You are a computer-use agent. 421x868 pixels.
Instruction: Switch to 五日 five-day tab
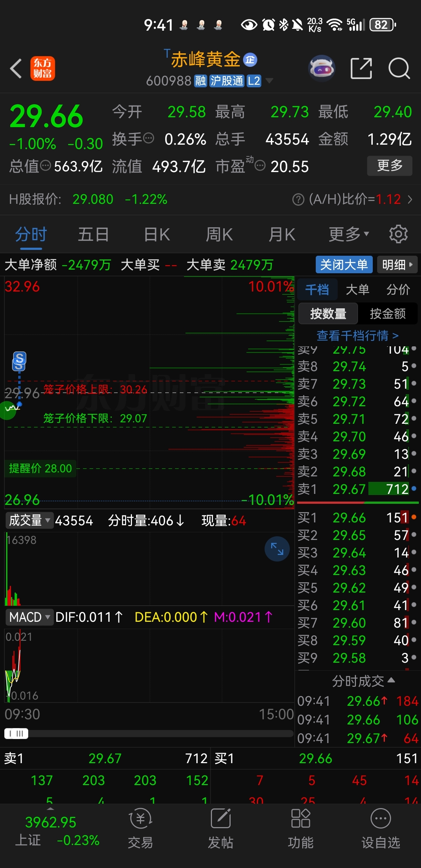click(94, 234)
